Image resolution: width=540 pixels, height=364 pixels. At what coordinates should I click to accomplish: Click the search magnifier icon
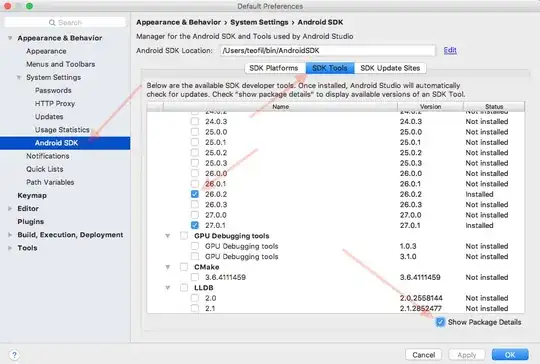(x=52, y=23)
